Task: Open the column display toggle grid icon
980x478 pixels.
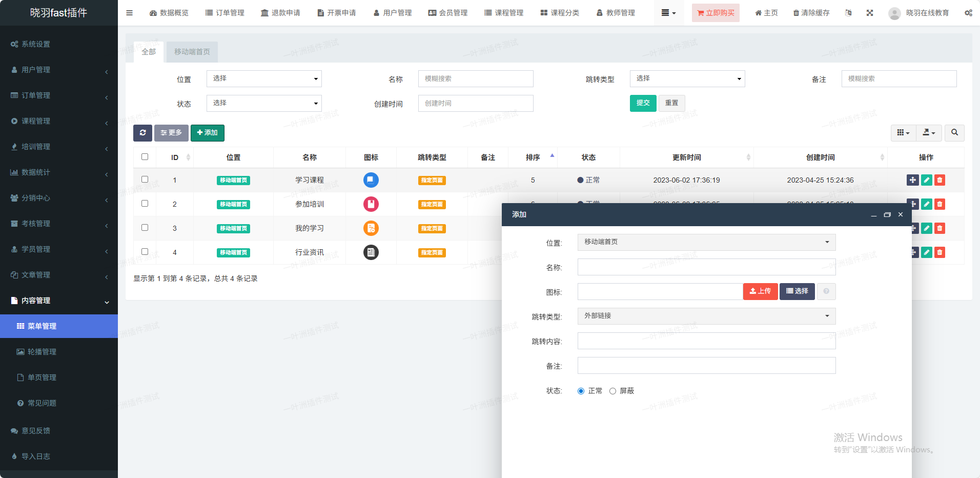Action: click(x=903, y=133)
